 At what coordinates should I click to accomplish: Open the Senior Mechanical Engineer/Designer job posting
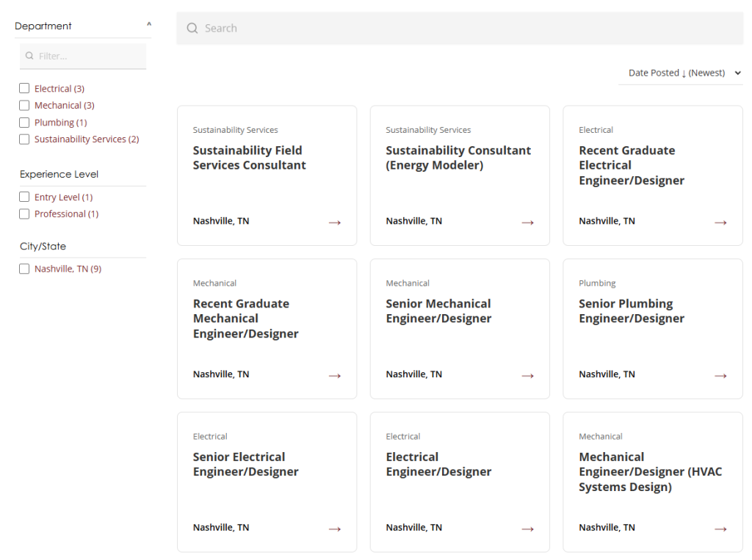click(x=438, y=310)
